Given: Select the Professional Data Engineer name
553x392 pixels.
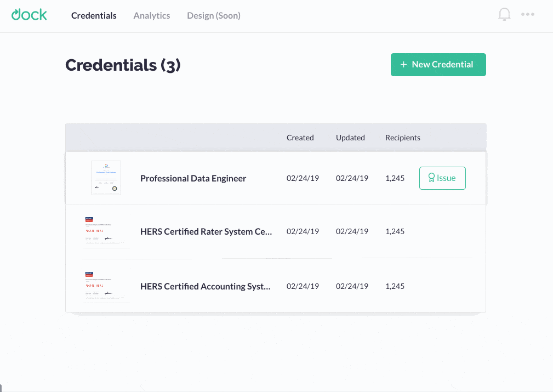Looking at the screenshot, I should click(193, 179).
